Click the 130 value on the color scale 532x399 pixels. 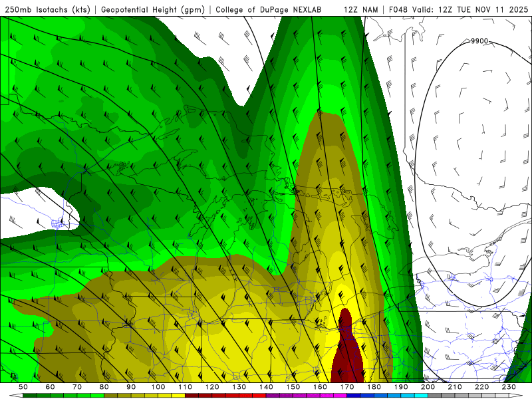[239, 387]
